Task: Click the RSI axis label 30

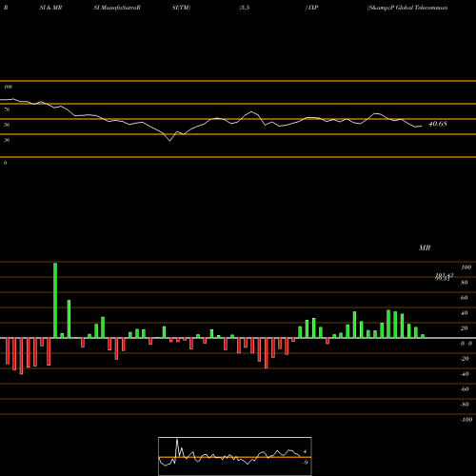Action: tap(7, 140)
